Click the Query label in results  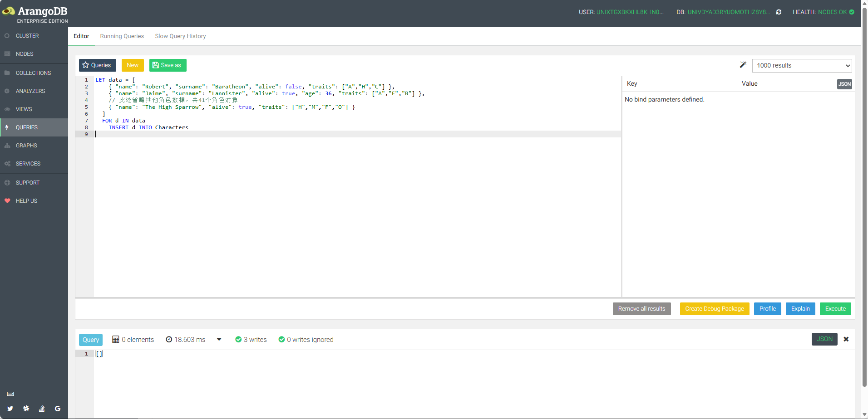coord(91,340)
